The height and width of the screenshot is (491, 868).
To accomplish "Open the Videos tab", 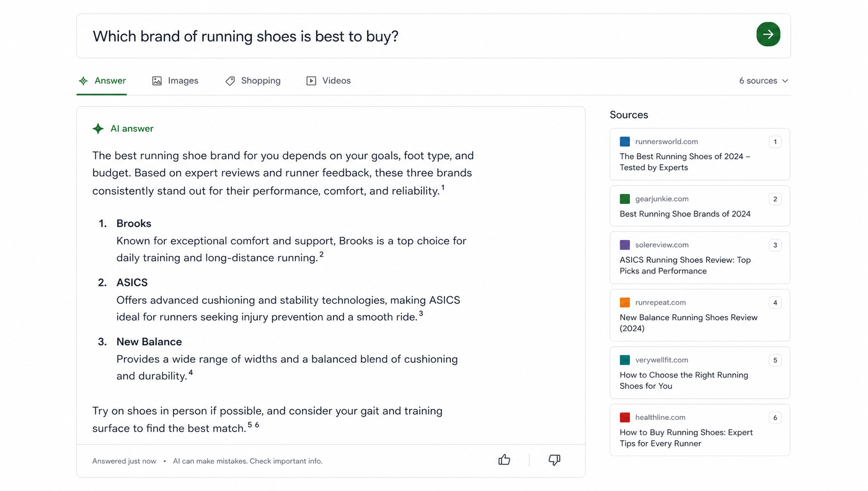I will coord(329,81).
